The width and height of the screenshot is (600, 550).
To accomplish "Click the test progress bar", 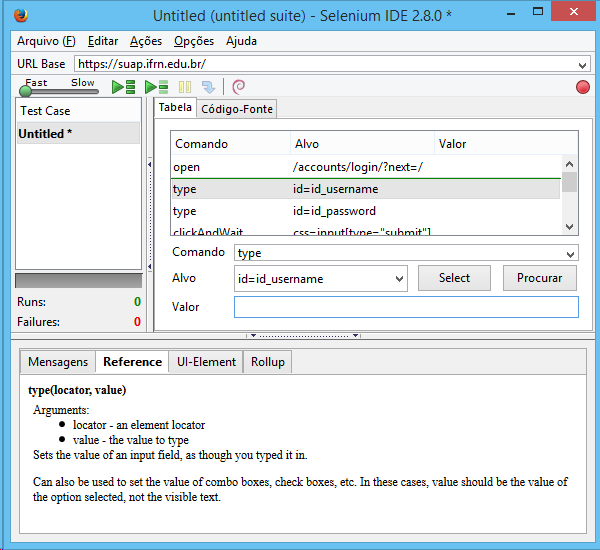I will (78, 281).
